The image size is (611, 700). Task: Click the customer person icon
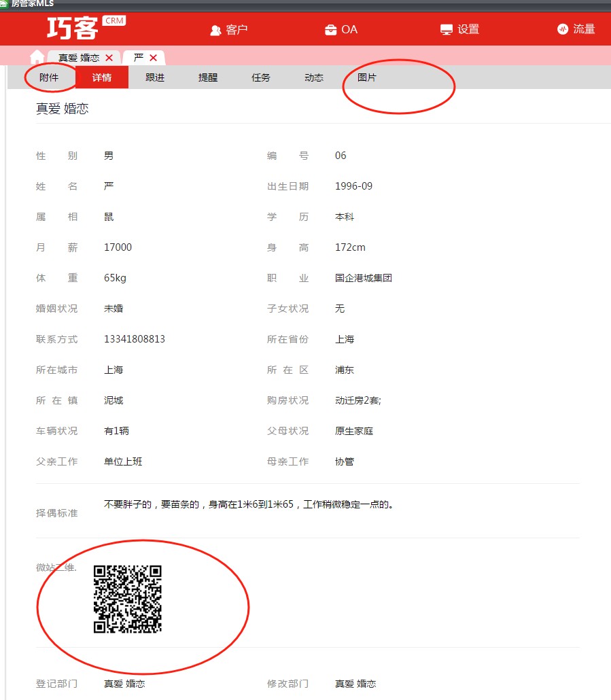point(215,31)
